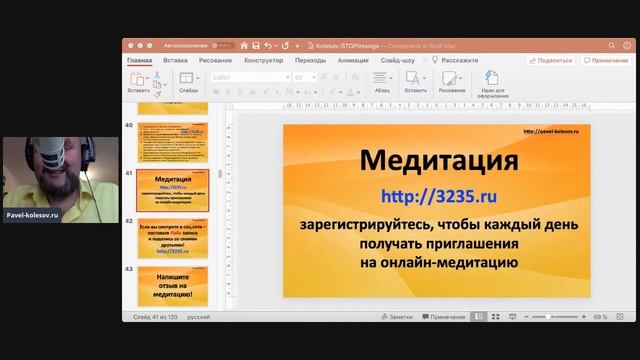Click the Примечания button at top right
Image resolution: width=640 pixels, height=360 pixels.
click(606, 60)
